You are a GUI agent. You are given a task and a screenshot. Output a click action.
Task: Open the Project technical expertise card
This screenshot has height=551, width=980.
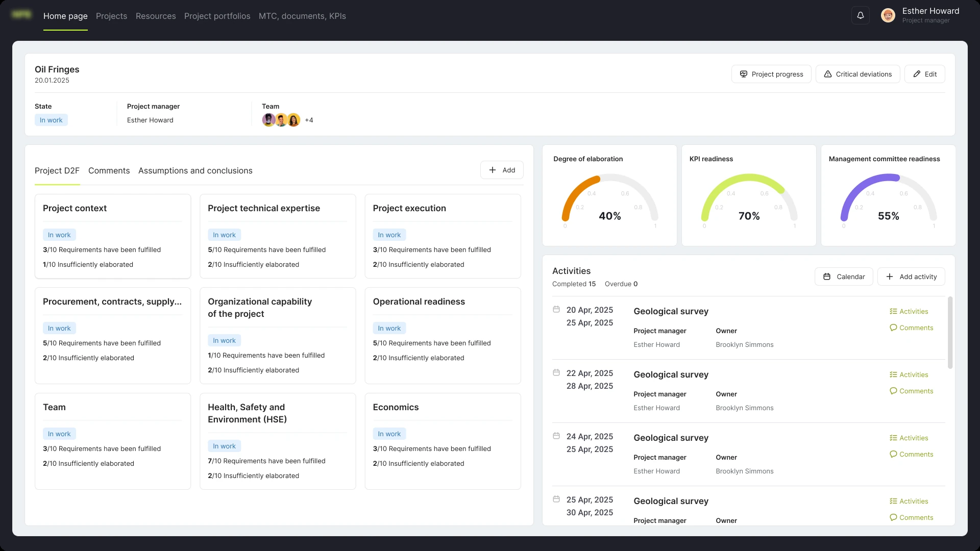(x=278, y=236)
